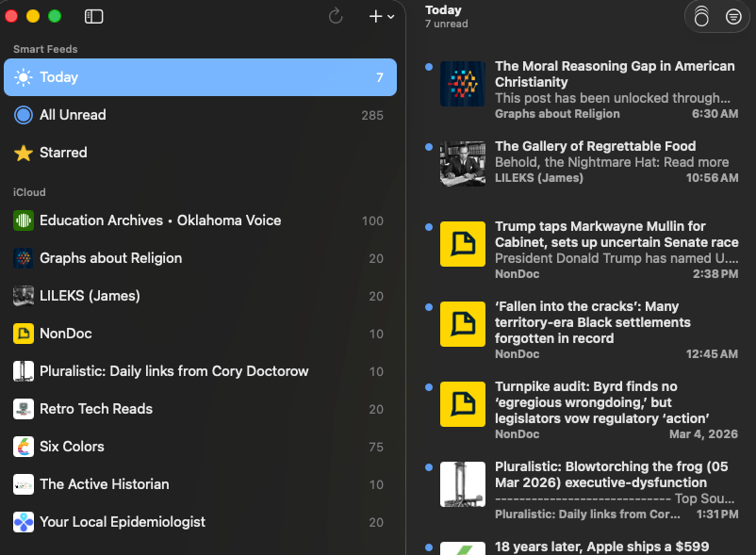Toggle the unread articles filter button
This screenshot has height=555, width=756.
[x=733, y=16]
